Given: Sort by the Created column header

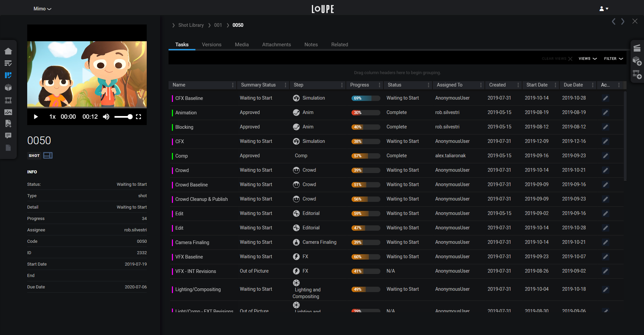Looking at the screenshot, I should 497,85.
